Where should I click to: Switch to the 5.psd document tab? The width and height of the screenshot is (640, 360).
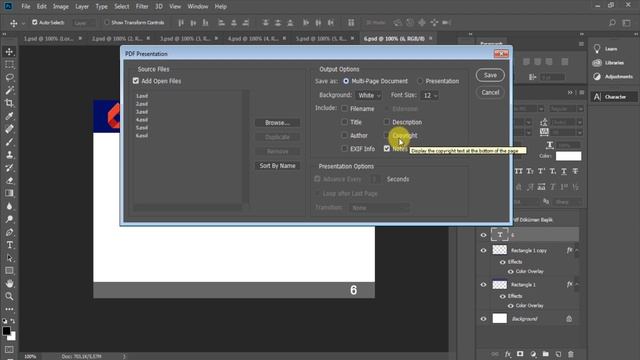point(321,38)
